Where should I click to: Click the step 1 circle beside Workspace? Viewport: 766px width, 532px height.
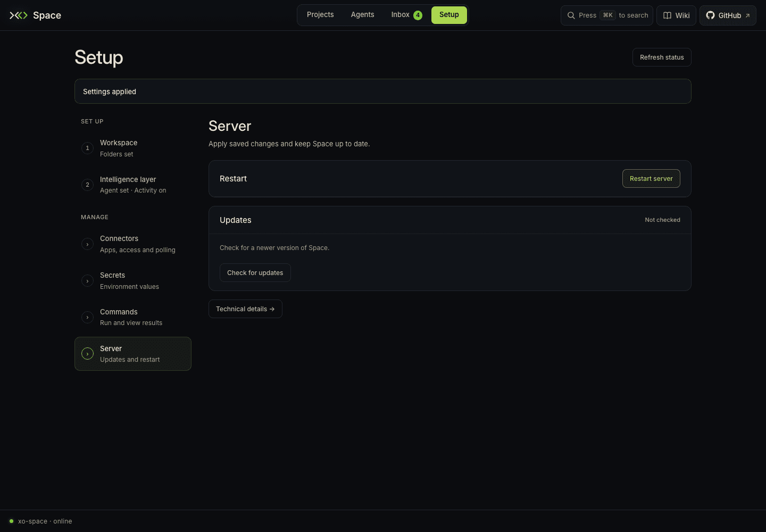[x=87, y=148]
